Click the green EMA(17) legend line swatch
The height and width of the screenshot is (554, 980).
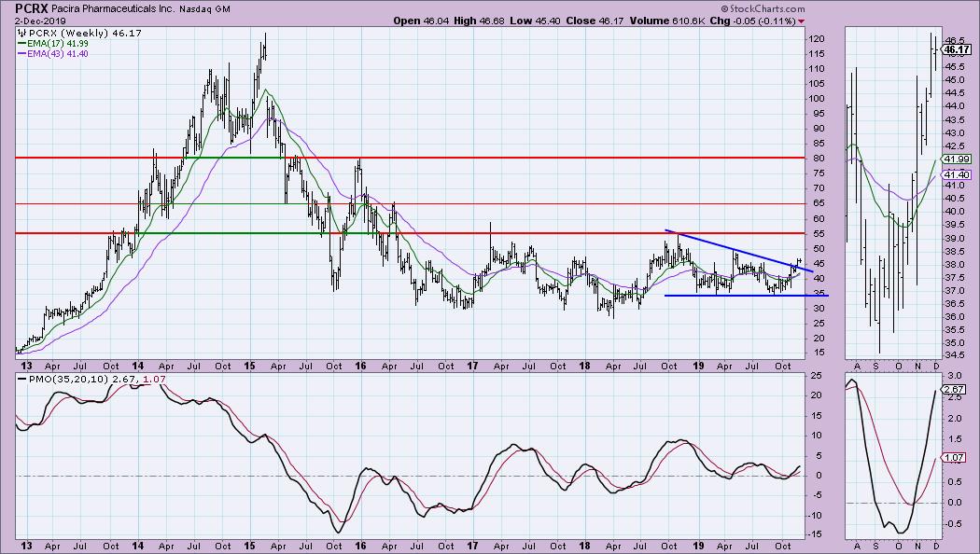tap(21, 44)
